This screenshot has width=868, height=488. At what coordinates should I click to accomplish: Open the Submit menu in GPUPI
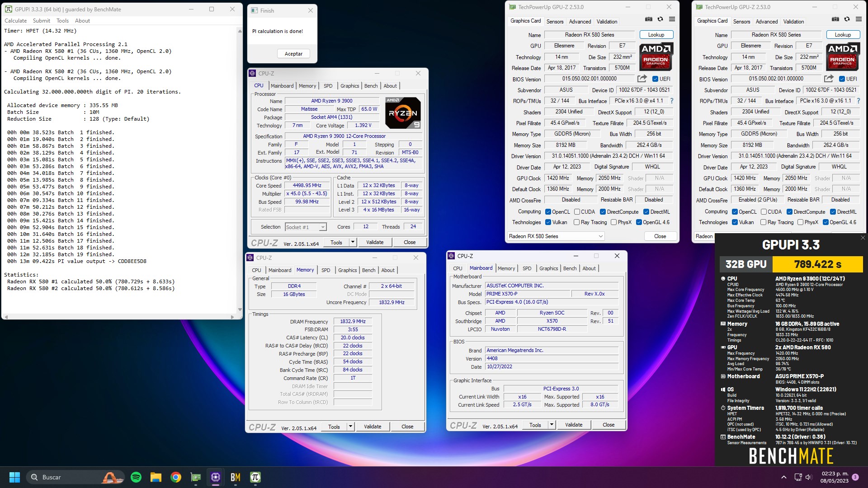pos(42,21)
